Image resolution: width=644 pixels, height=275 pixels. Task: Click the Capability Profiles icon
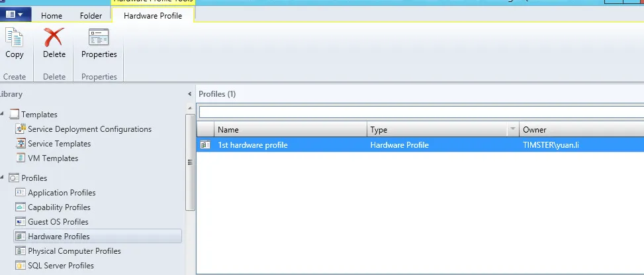pyautogui.click(x=21, y=207)
